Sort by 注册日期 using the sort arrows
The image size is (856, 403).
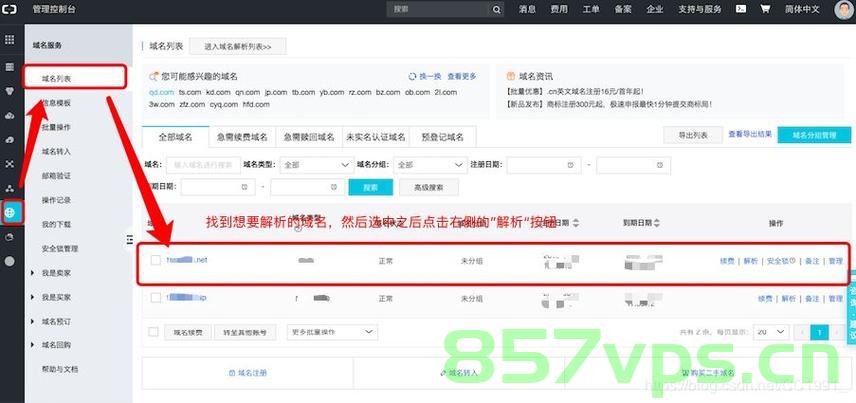(575, 223)
